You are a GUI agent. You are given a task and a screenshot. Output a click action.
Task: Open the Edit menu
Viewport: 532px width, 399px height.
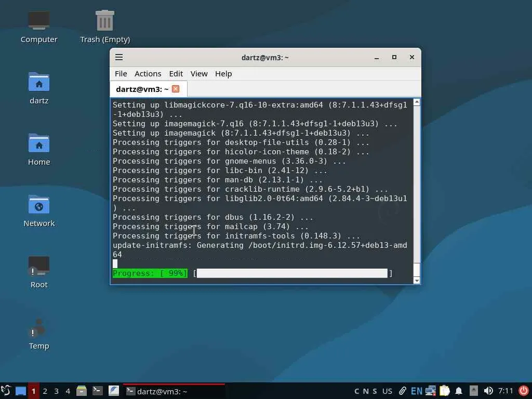176,74
